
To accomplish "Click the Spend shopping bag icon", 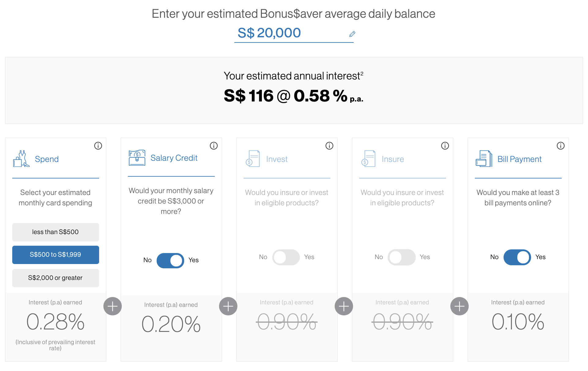I will [x=21, y=159].
